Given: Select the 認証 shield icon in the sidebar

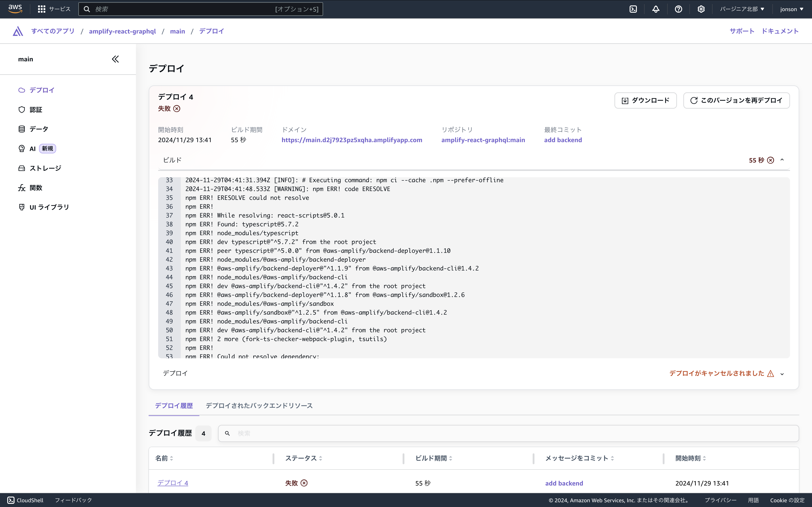Looking at the screenshot, I should 22,109.
